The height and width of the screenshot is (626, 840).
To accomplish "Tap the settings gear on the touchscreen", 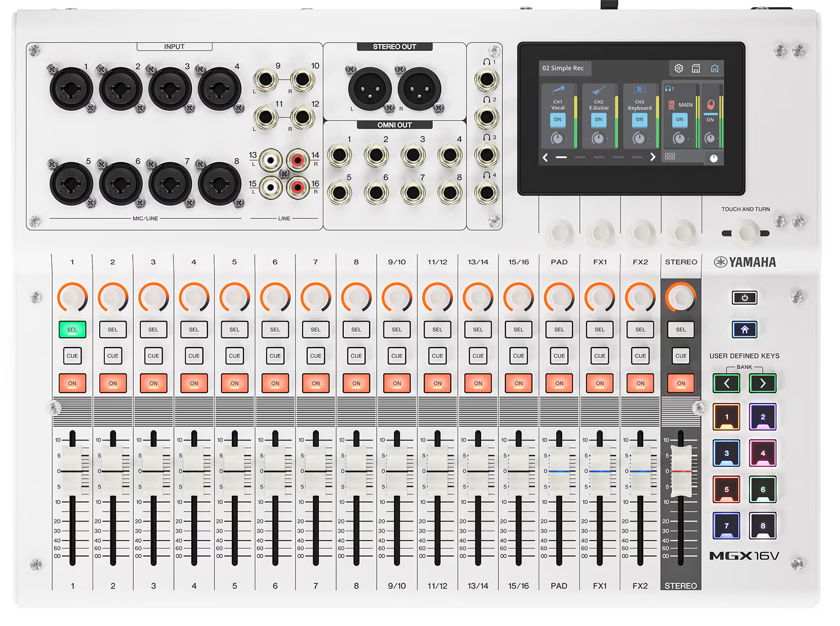I will (x=678, y=69).
